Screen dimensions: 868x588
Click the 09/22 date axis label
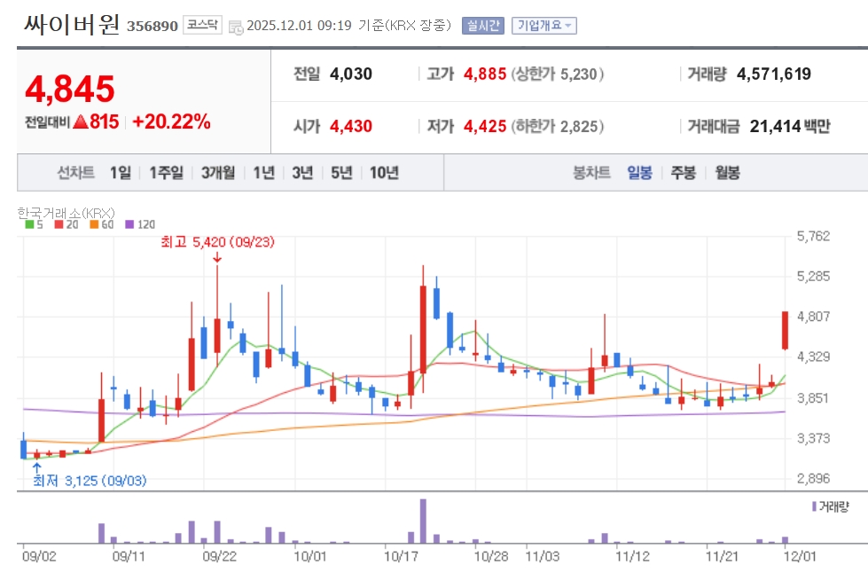tap(219, 556)
